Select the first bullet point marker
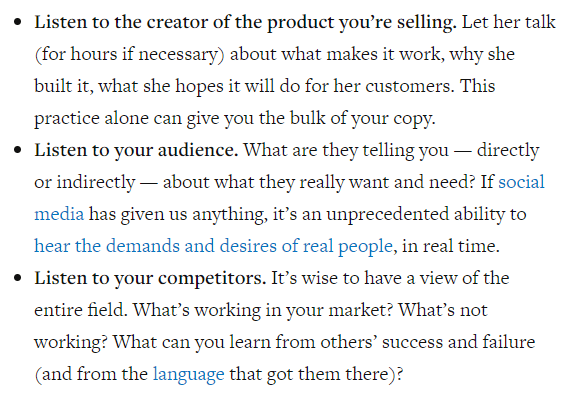This screenshot has width=570, height=405. (17, 23)
